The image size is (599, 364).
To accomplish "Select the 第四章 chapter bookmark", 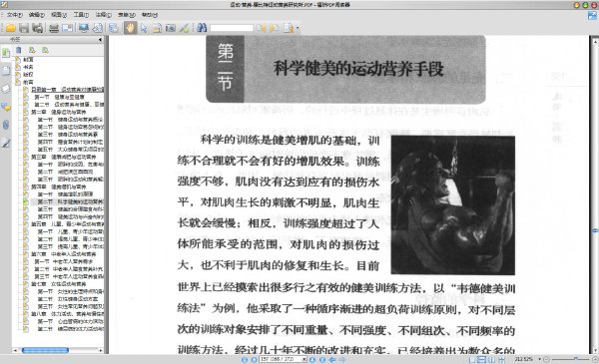I will [x=59, y=186].
